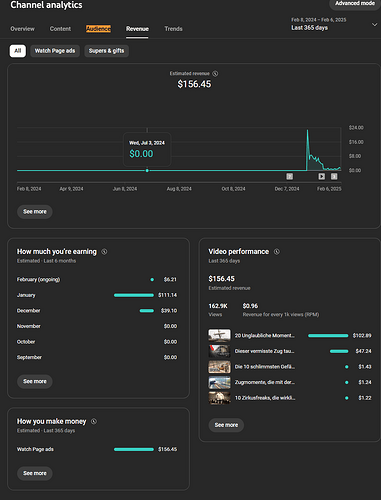Image resolution: width=381 pixels, height=500 pixels.
Task: Click the leftmost published-video marker under chart
Action: pos(290,176)
